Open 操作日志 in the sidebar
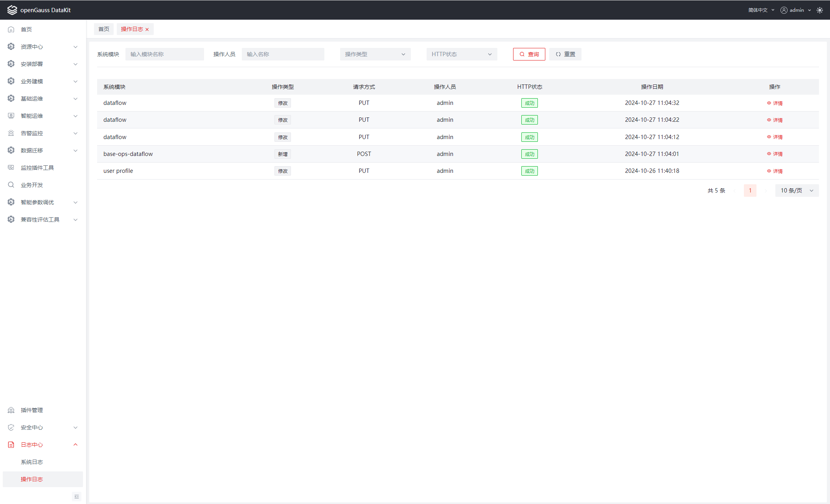This screenshot has width=830, height=504. click(x=43, y=479)
